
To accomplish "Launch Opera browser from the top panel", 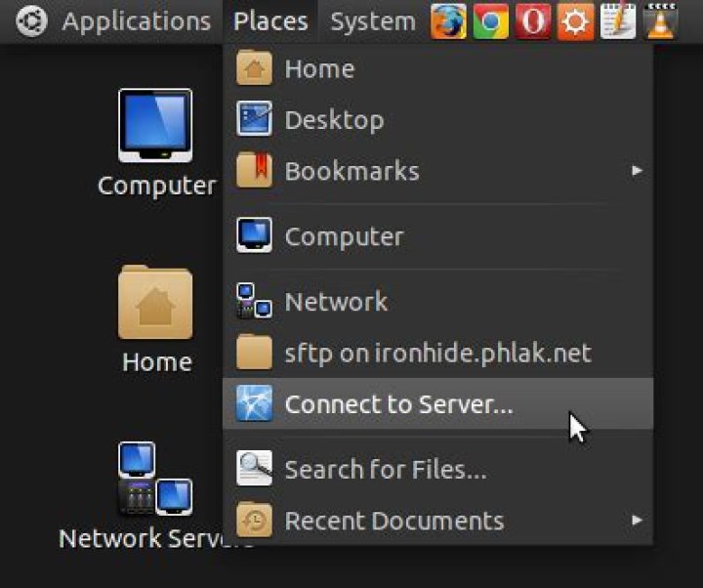I will (533, 21).
